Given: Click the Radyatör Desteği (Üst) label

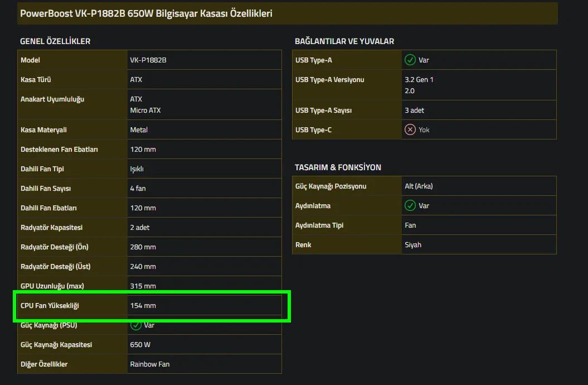Looking at the screenshot, I should tap(56, 266).
